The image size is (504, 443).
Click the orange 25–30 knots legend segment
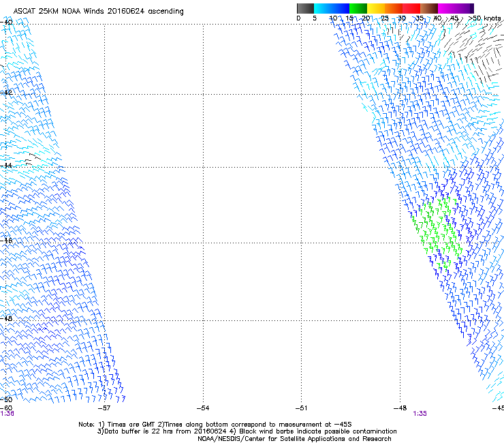394,8
